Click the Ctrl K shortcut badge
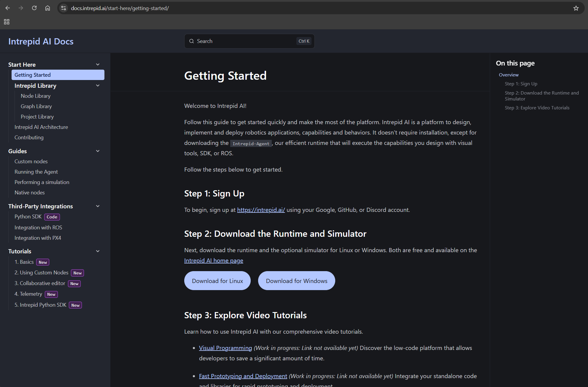This screenshot has height=387, width=588. (x=304, y=41)
